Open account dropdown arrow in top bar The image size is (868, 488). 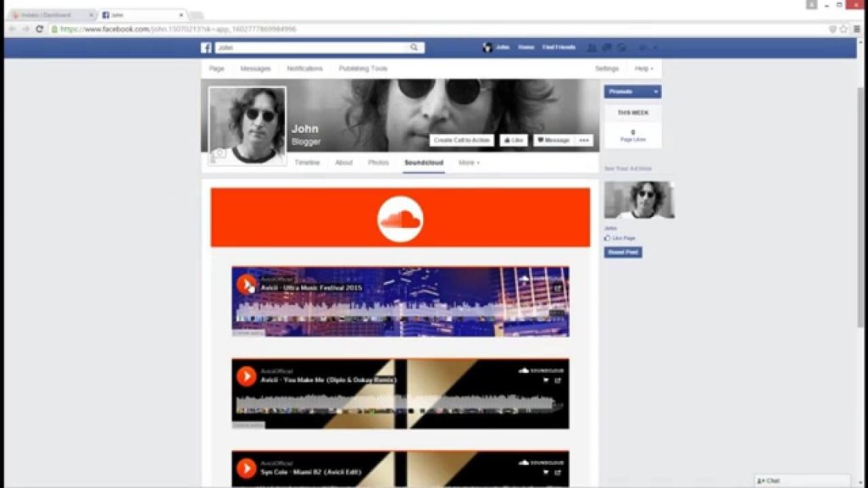[x=655, y=48]
